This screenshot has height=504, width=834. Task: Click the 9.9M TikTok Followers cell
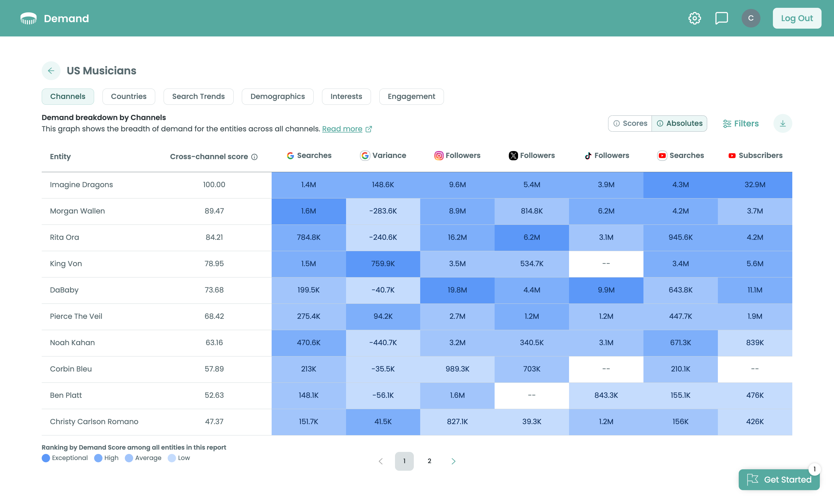[x=606, y=290]
